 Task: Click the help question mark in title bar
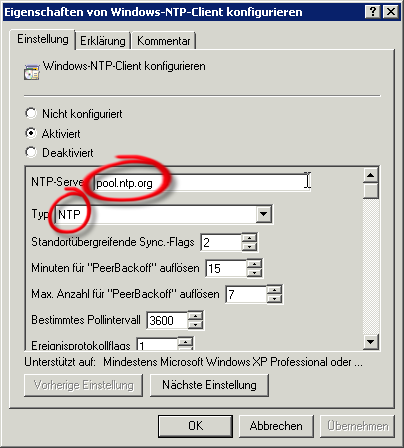tap(373, 12)
